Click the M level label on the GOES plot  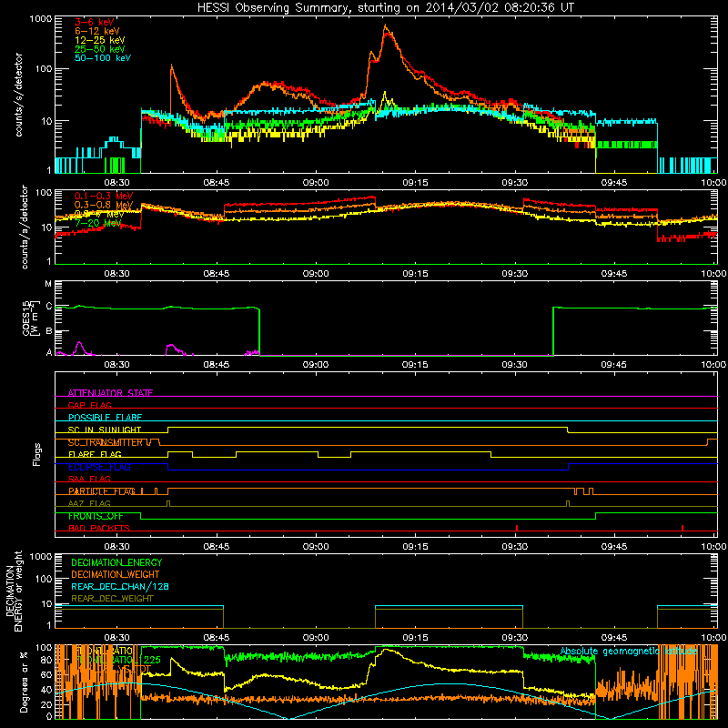(48, 283)
